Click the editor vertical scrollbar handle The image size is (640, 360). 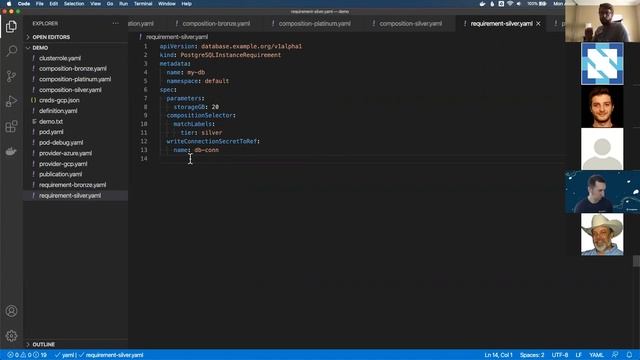pyautogui.click(x=636, y=261)
